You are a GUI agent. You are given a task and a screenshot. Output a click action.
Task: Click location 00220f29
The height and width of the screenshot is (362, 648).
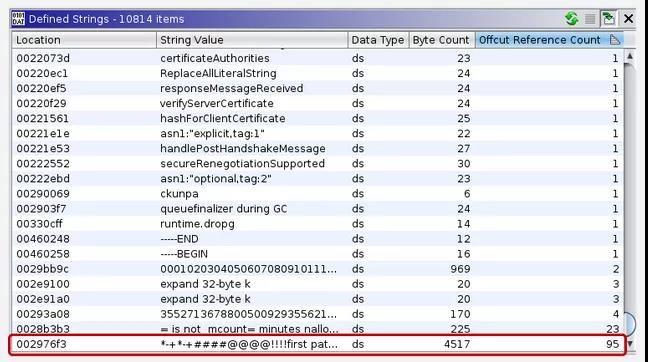[x=41, y=103]
